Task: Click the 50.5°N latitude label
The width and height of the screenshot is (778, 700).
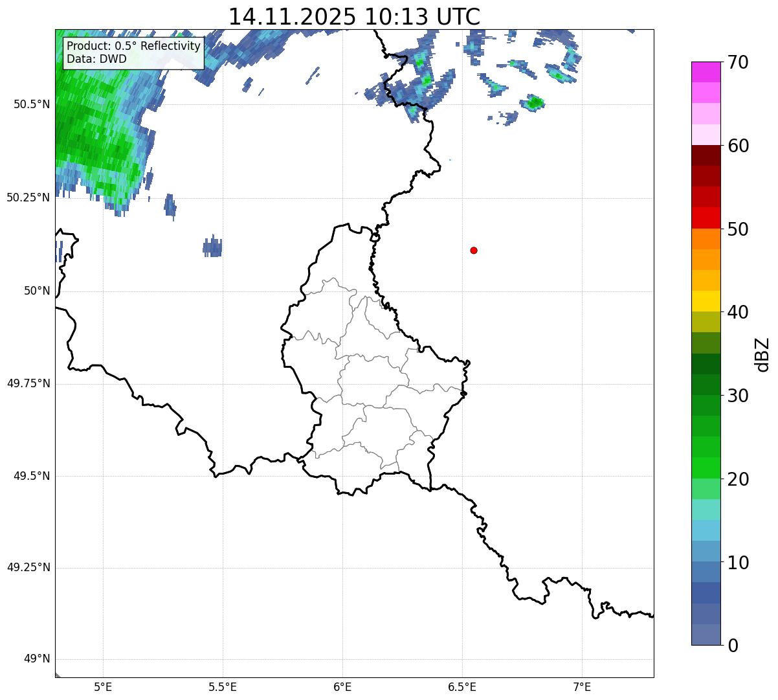Action: [x=32, y=104]
